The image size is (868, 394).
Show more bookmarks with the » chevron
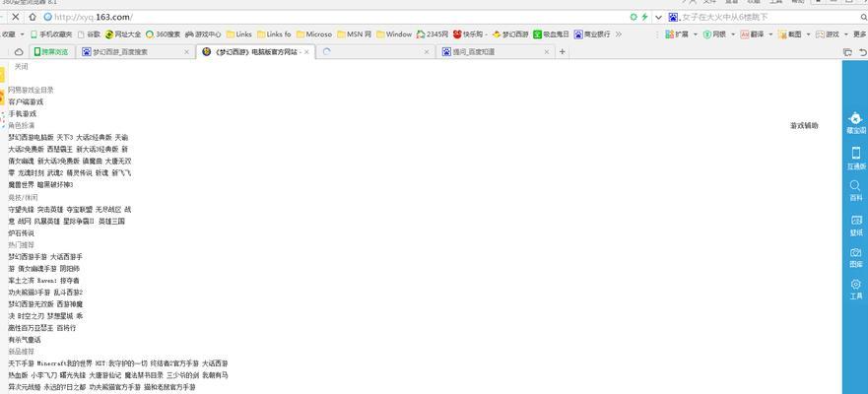(619, 34)
